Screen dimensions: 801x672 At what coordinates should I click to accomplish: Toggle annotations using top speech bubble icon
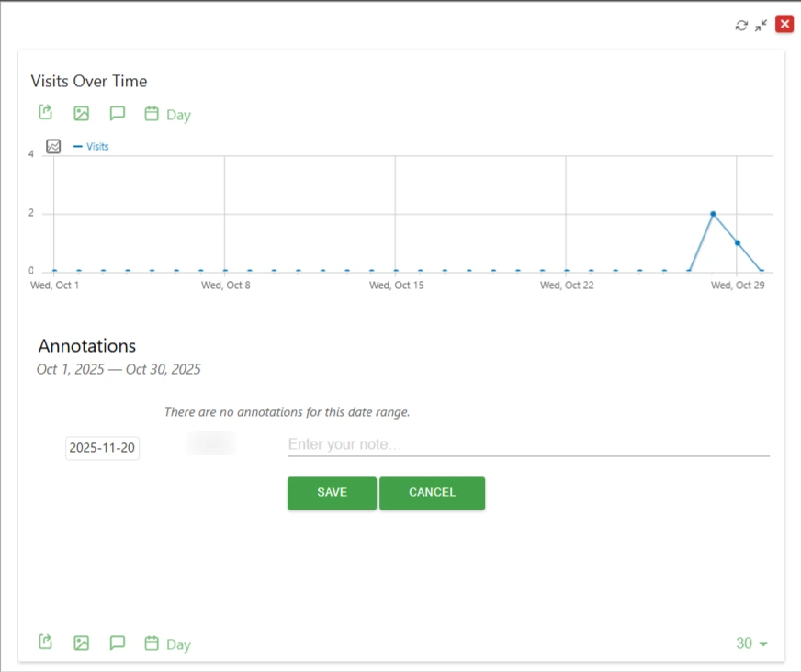[x=117, y=114]
